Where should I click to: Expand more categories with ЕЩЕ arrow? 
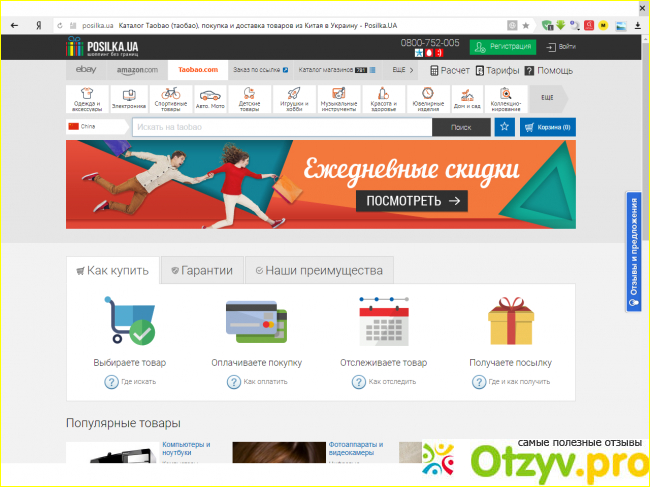(x=548, y=98)
